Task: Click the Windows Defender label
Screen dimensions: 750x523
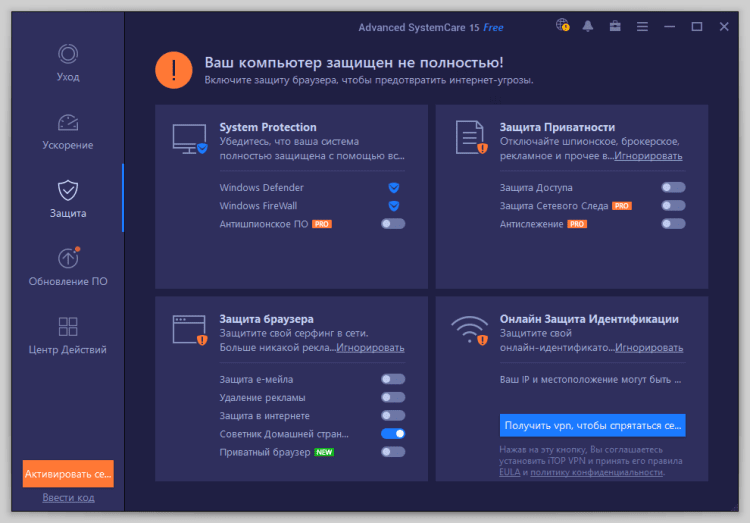Action: click(262, 188)
